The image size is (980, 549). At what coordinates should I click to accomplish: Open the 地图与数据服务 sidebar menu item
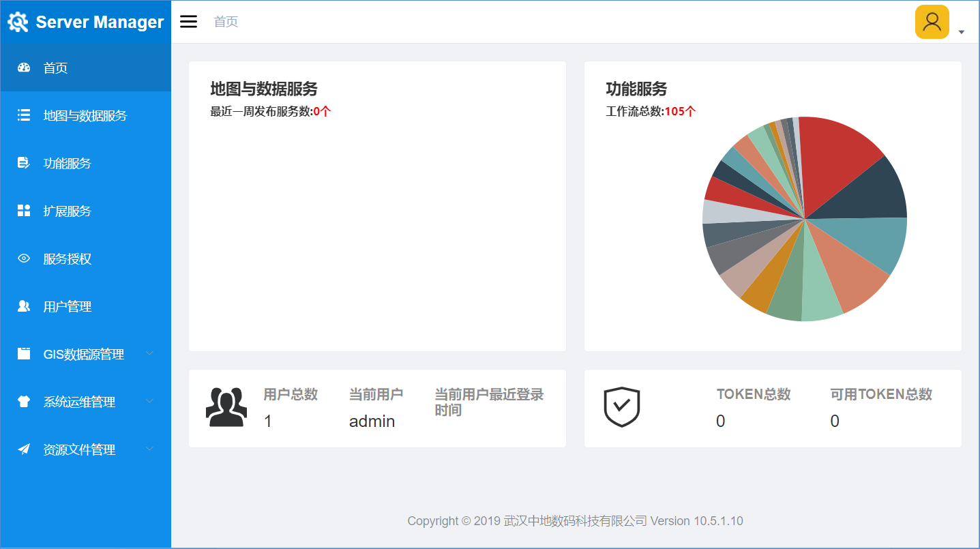tap(86, 115)
